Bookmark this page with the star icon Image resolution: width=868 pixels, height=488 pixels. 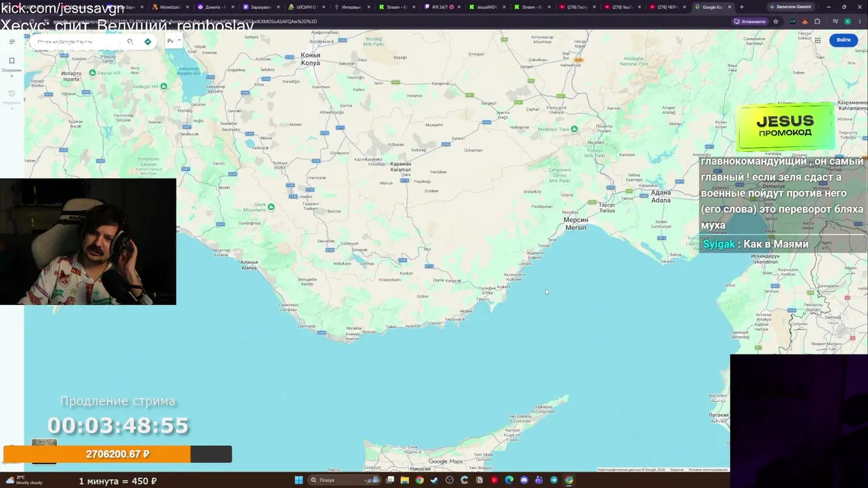pos(776,22)
